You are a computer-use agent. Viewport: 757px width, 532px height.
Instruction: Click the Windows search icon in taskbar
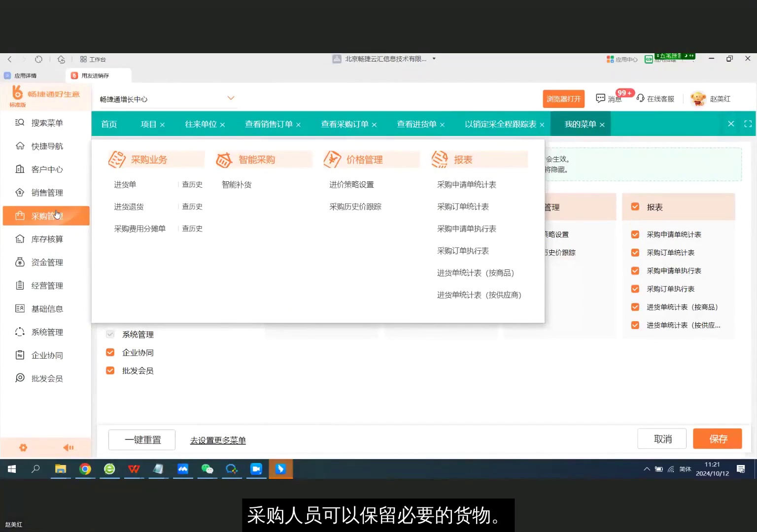click(x=35, y=469)
